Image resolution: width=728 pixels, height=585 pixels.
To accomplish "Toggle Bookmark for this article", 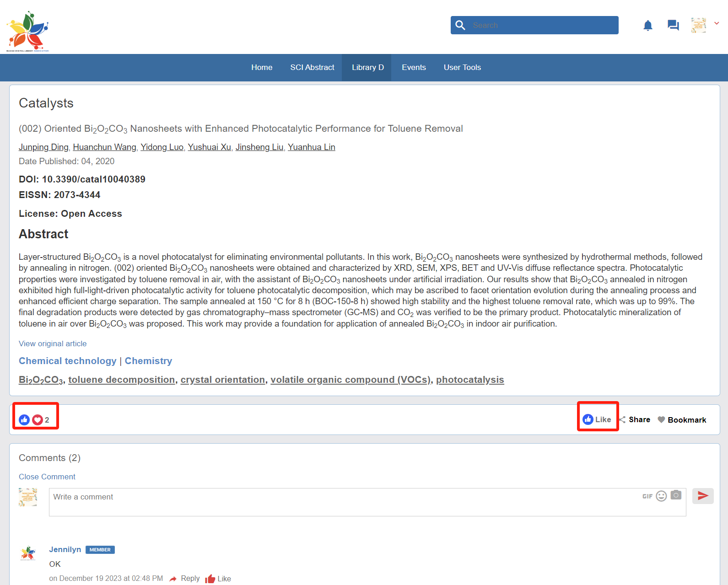I will pos(682,420).
